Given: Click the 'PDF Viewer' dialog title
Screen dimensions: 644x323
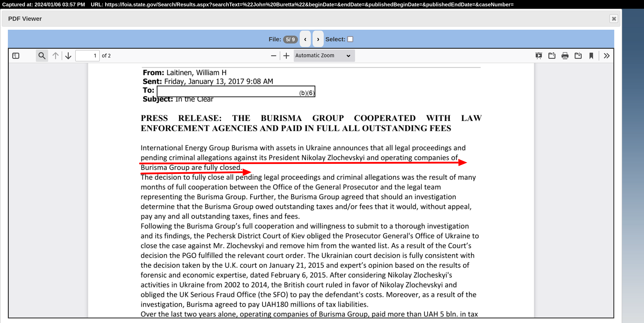Looking at the screenshot, I should coord(25,19).
